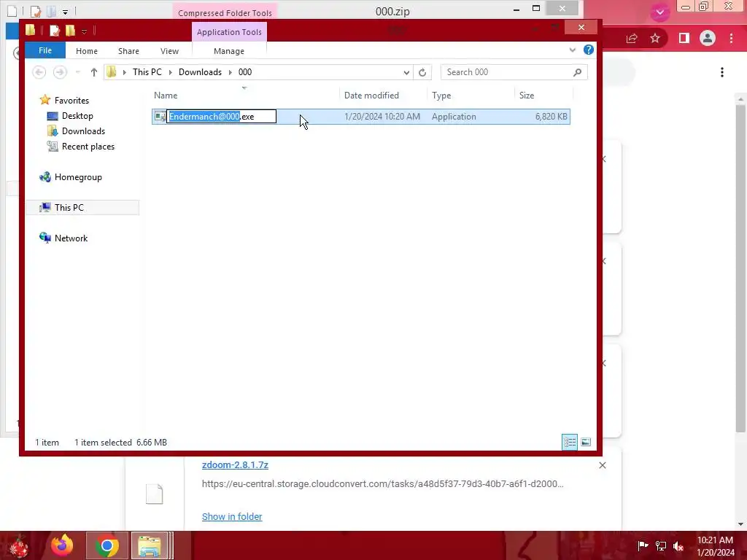Go forward with the Forward arrow button
Image resolution: width=747 pixels, height=560 pixels.
point(60,72)
